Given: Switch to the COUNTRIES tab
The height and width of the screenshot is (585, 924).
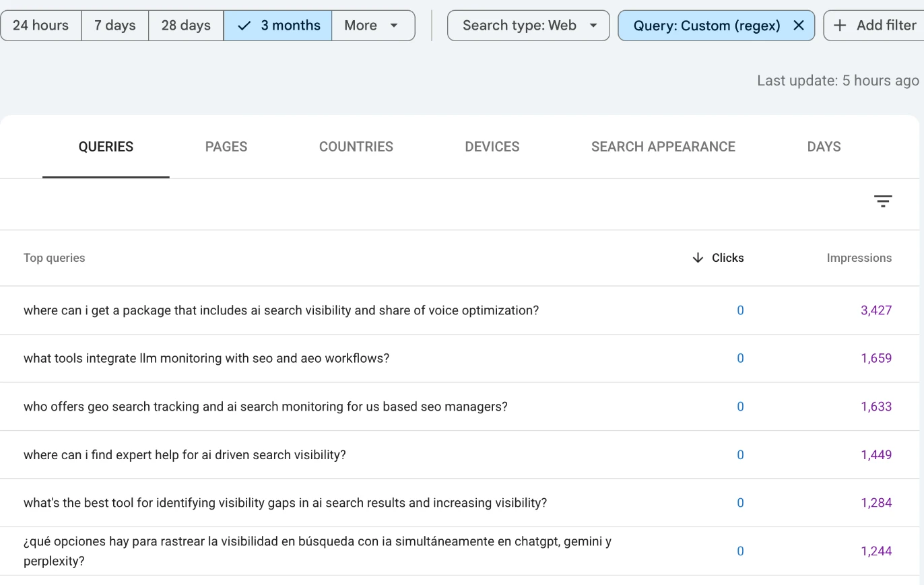Looking at the screenshot, I should point(356,147).
